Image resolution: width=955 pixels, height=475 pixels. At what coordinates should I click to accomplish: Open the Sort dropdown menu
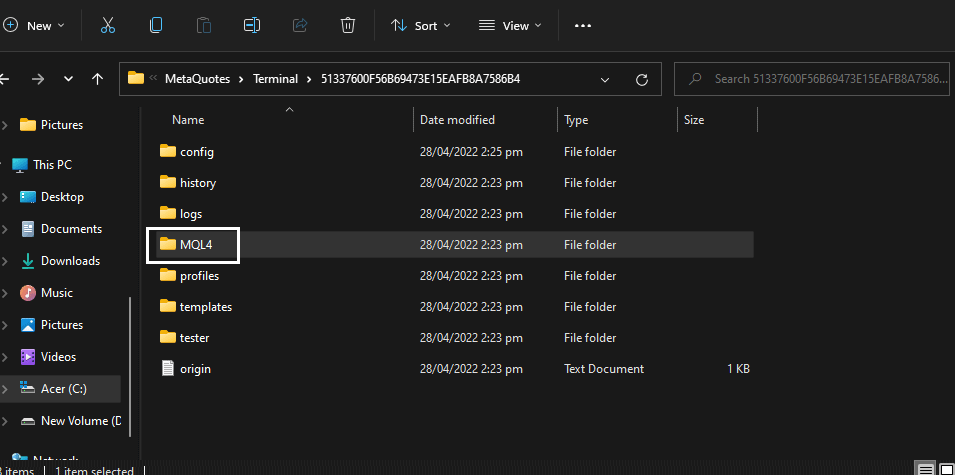click(x=420, y=26)
